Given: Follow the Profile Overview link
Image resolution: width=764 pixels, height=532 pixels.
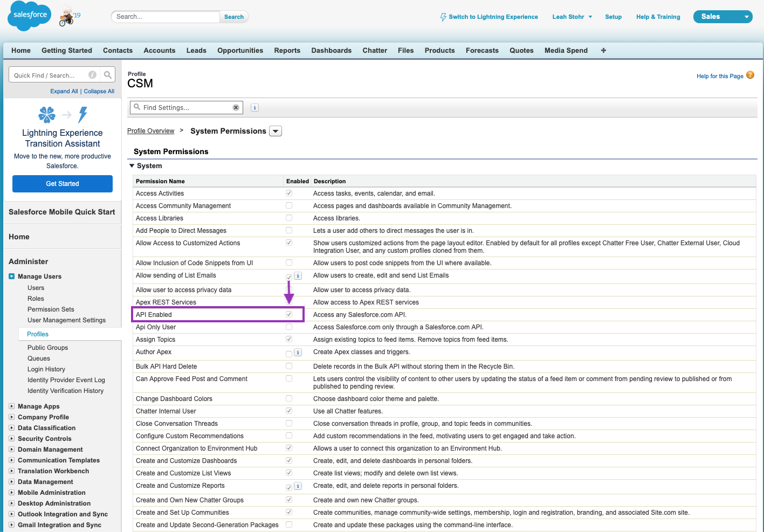Looking at the screenshot, I should click(150, 131).
